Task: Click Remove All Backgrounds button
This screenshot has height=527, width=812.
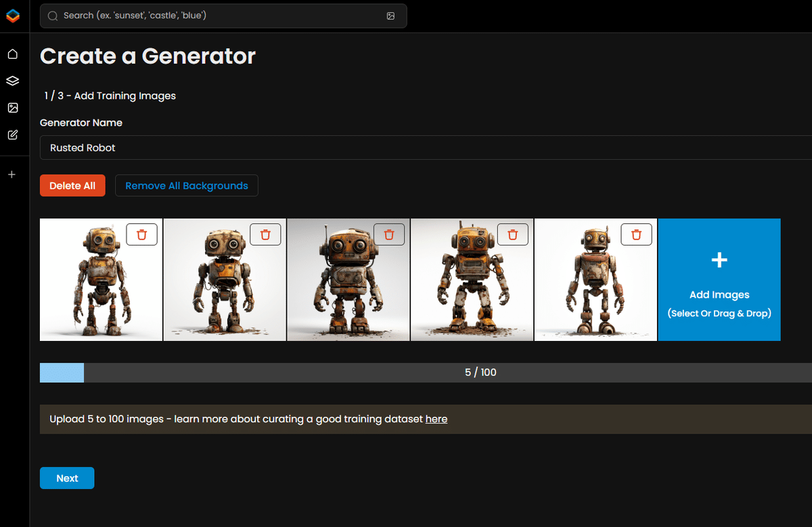Action: [x=187, y=185]
